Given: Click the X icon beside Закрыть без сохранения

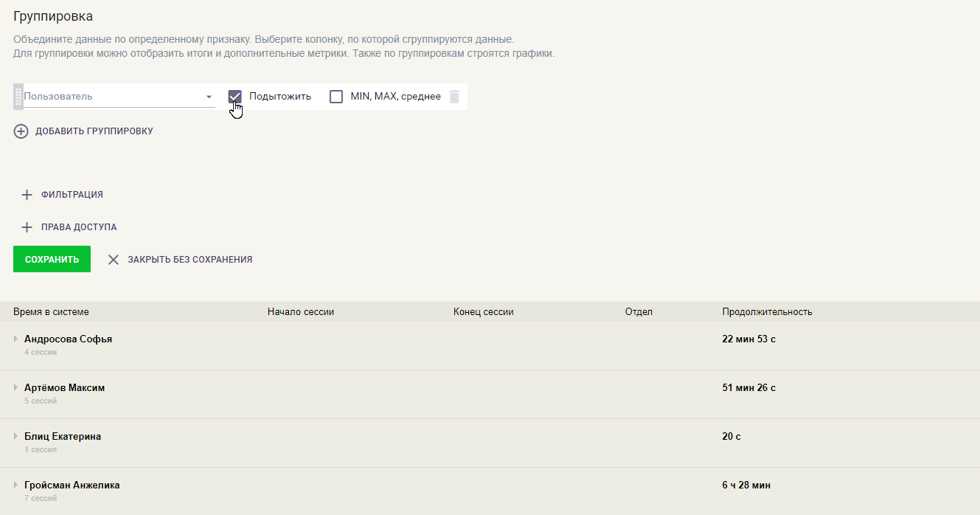Looking at the screenshot, I should [x=113, y=260].
